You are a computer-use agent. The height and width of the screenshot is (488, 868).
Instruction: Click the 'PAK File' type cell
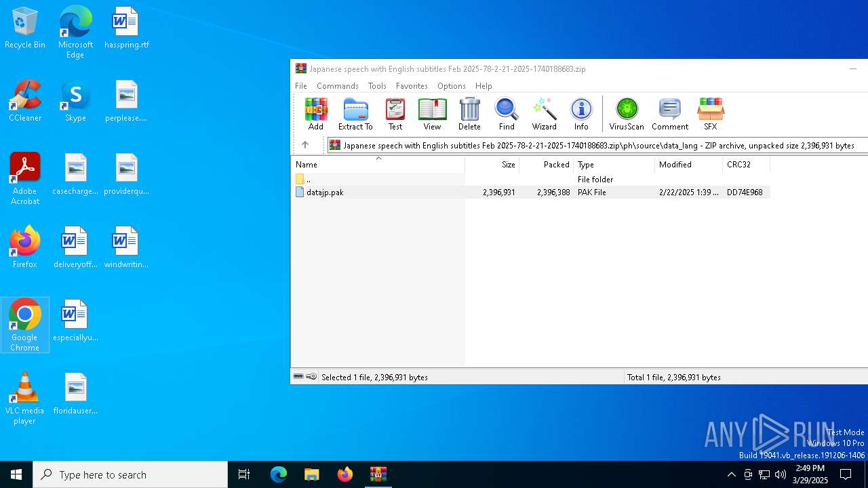(592, 192)
